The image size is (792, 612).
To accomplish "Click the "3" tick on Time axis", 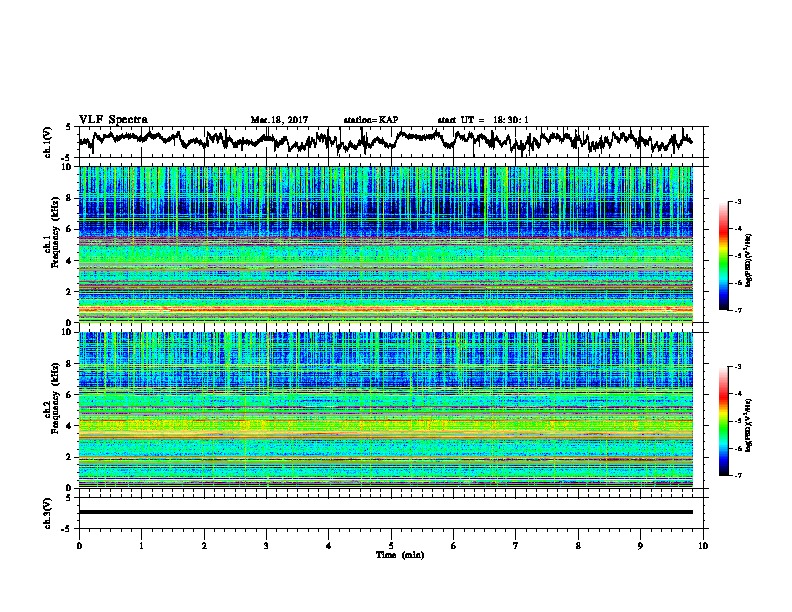I will tap(266, 546).
